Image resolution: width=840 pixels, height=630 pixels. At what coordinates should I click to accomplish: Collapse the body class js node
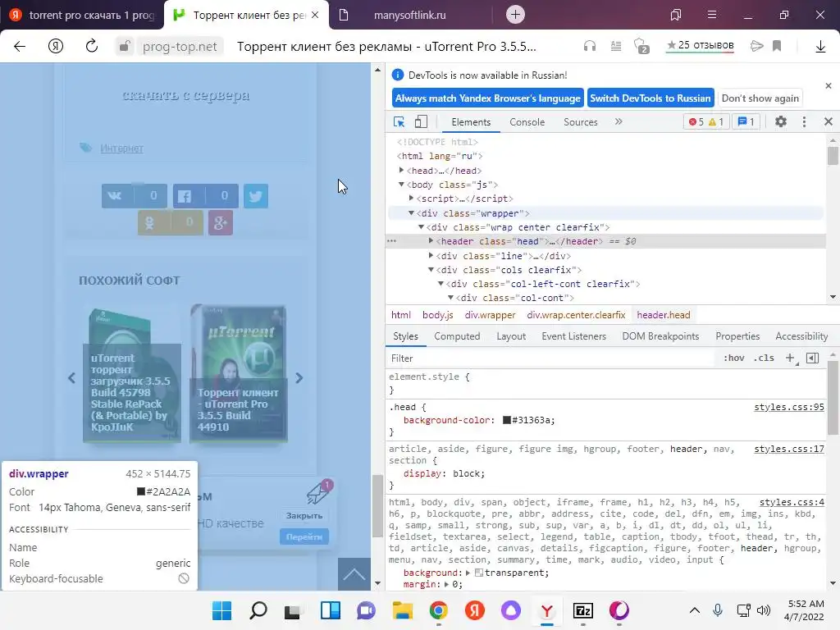click(x=401, y=185)
